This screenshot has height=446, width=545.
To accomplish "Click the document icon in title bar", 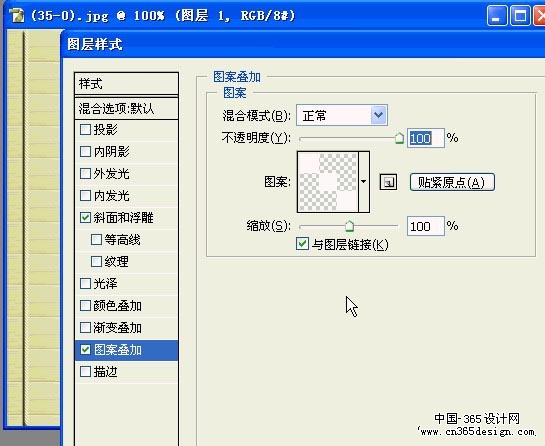I will (16, 15).
